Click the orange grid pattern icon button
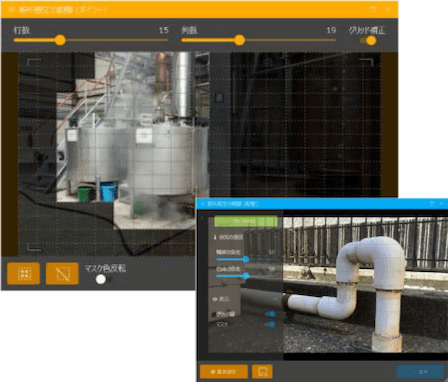The width and height of the screenshot is (448, 382). [24, 274]
